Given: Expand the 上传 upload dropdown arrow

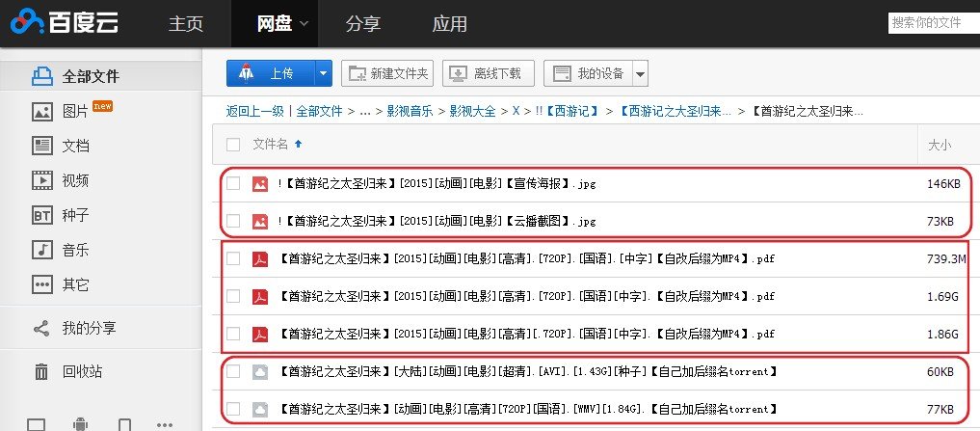Looking at the screenshot, I should tap(323, 74).
